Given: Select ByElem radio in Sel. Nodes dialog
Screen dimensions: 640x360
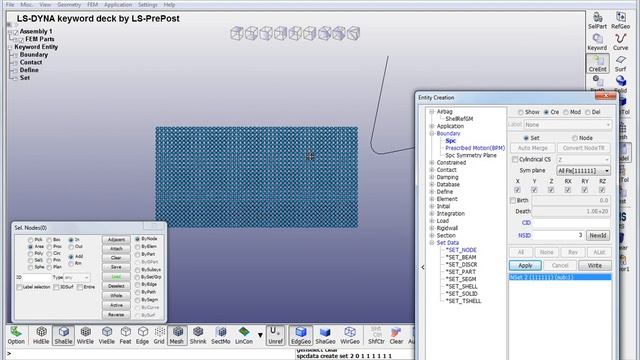Looking at the screenshot, I should click(138, 247).
